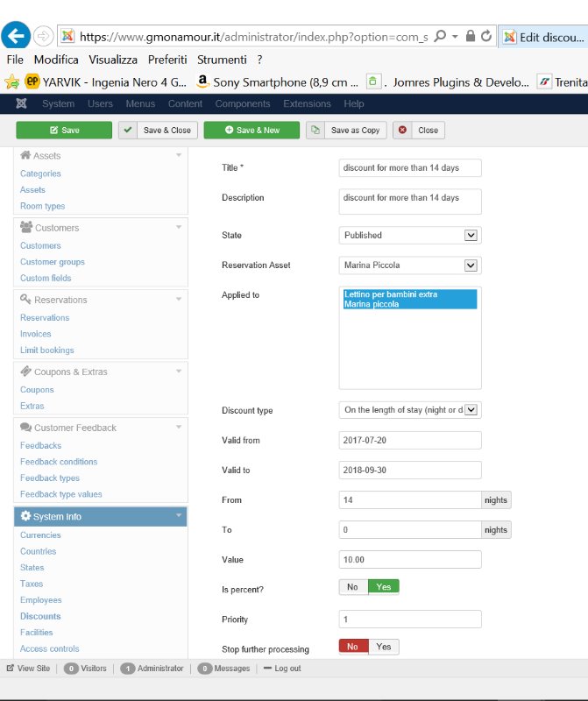The image size is (588, 701).
Task: Select Yes for Is percent option
Action: point(383,587)
